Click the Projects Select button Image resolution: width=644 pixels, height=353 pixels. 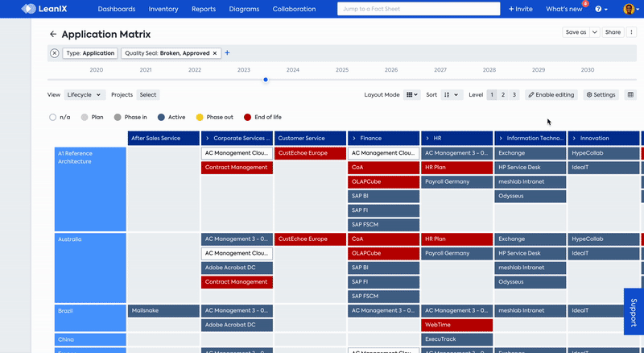[148, 94]
